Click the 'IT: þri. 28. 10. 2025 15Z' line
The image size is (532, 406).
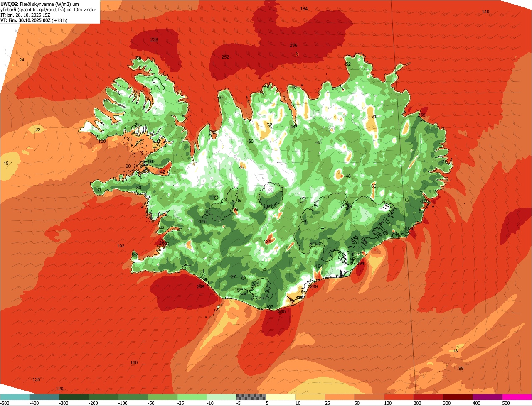25,15
